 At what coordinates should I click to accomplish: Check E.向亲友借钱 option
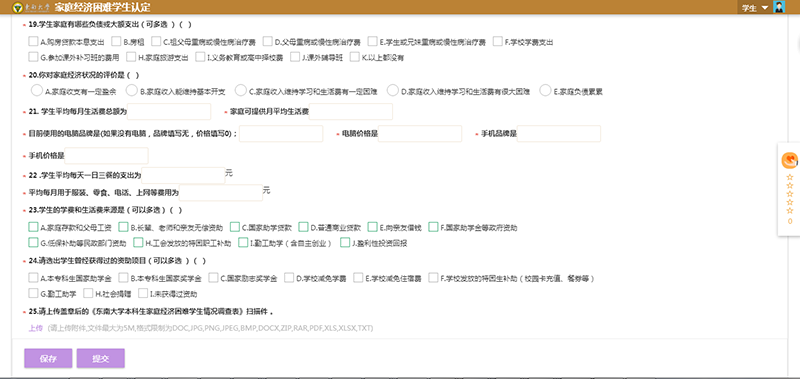372,226
